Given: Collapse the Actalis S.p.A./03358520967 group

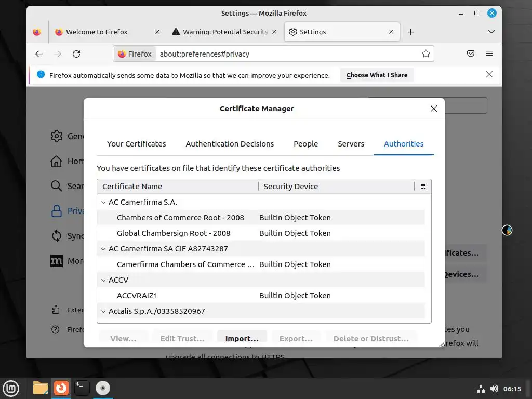Looking at the screenshot, I should coord(103,312).
